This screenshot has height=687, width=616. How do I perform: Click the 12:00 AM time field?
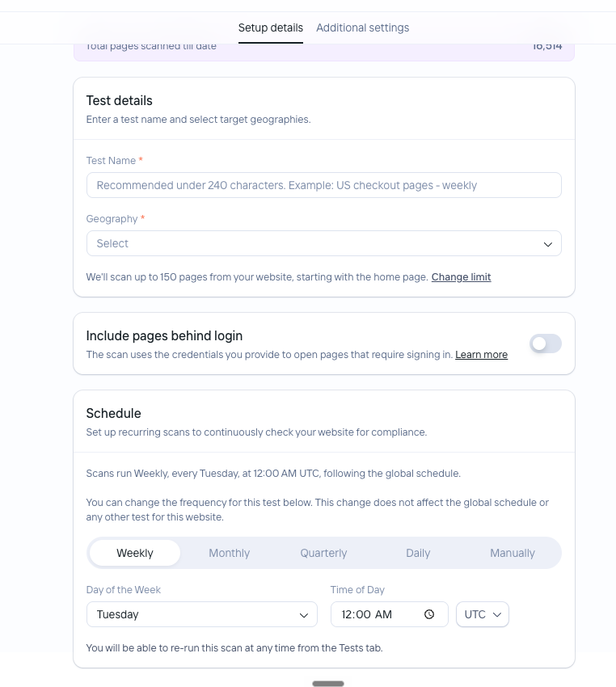389,614
